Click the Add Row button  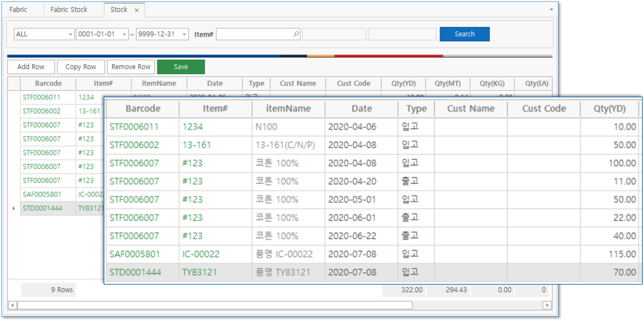[31, 67]
